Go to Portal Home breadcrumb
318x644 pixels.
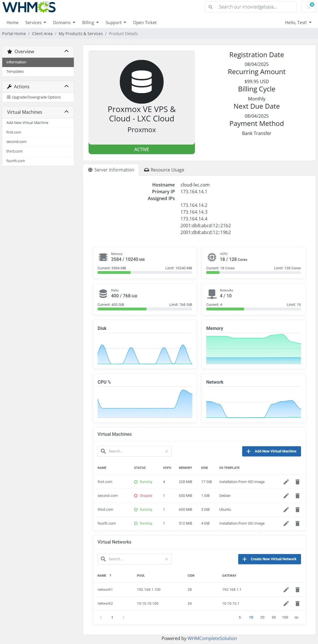[x=14, y=34]
